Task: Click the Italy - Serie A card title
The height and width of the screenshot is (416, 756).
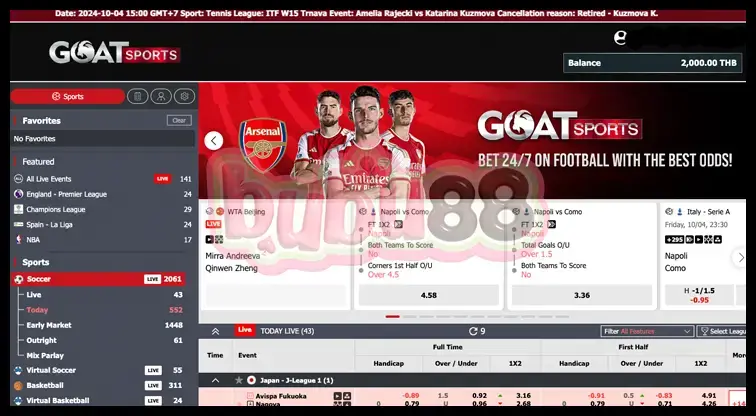Action: click(708, 212)
